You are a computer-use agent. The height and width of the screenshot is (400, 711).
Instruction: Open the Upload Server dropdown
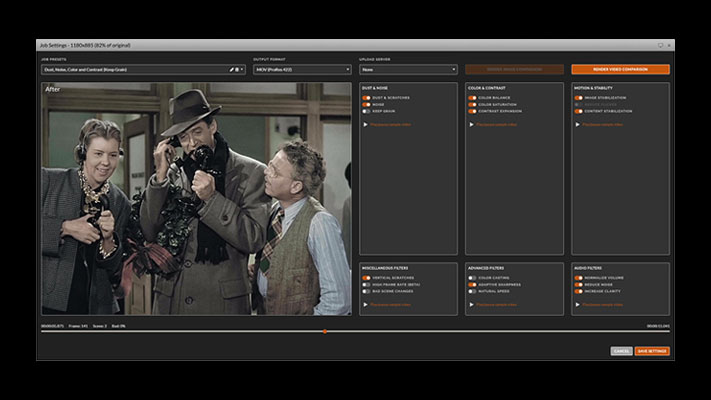tap(408, 69)
